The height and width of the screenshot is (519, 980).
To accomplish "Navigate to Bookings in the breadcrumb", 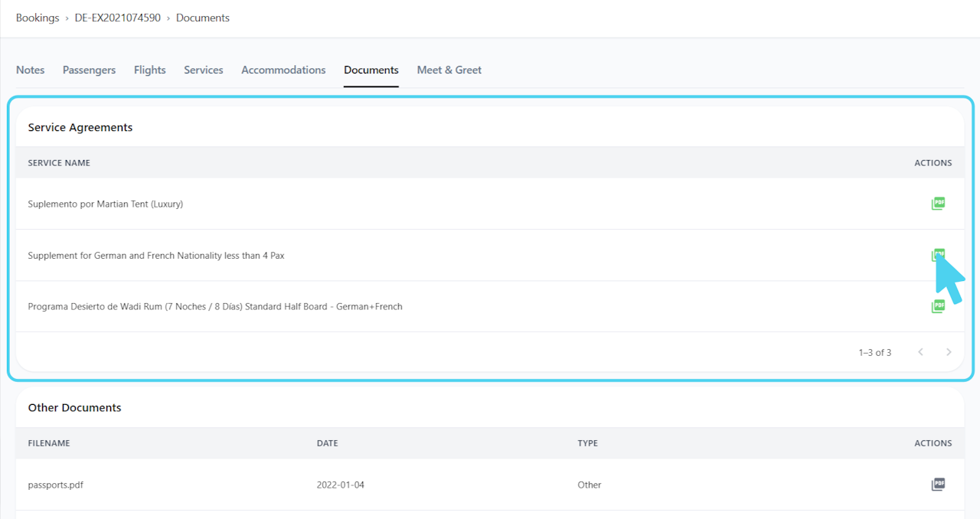I will [x=38, y=18].
